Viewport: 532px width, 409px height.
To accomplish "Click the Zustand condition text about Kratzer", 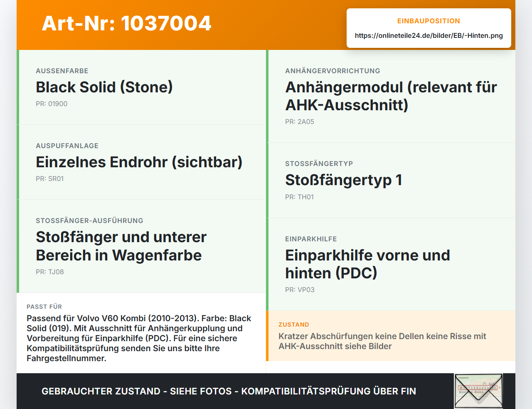I will tap(382, 341).
